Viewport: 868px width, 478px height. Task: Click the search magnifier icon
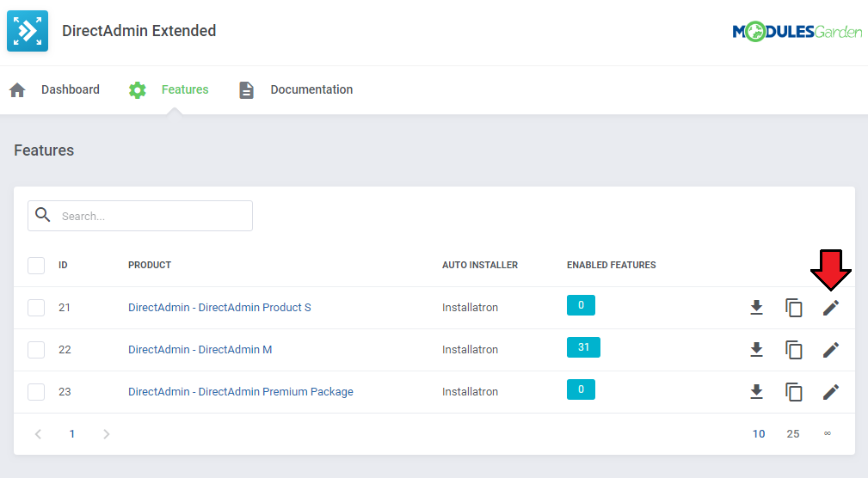(43, 215)
